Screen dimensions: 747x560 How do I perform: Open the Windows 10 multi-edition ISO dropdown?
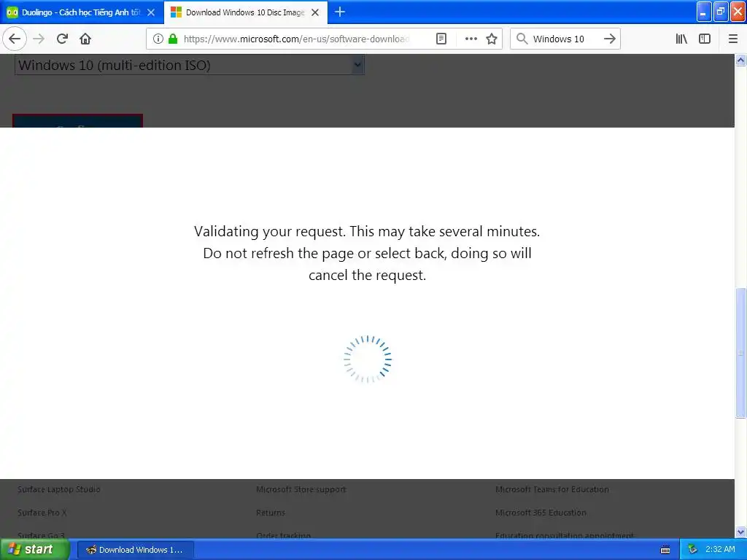[x=190, y=65]
